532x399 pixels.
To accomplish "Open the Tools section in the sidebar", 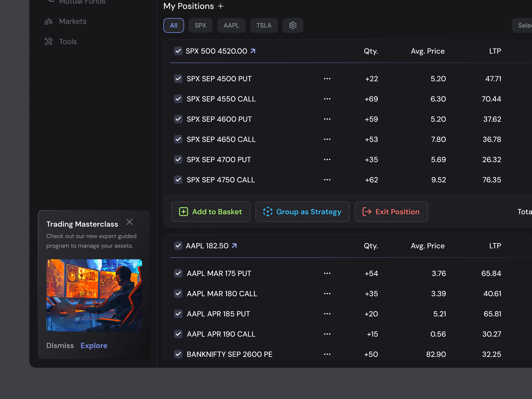I will click(68, 41).
